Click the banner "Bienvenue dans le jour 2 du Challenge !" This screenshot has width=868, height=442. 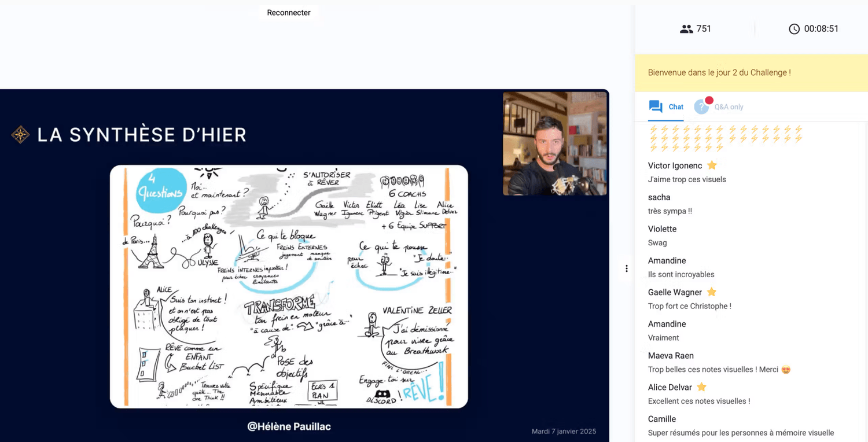pyautogui.click(x=751, y=73)
